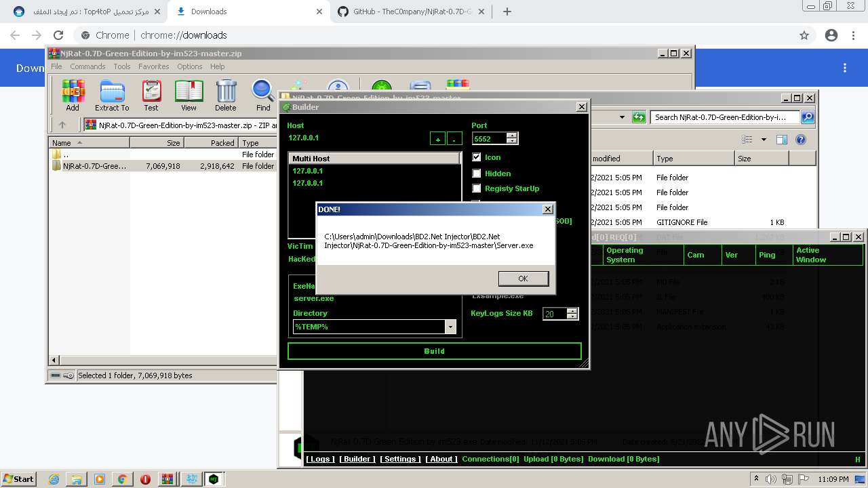
Task: Select NjRat-0.7D-Gree folder row in WinRAR
Action: coord(163,166)
